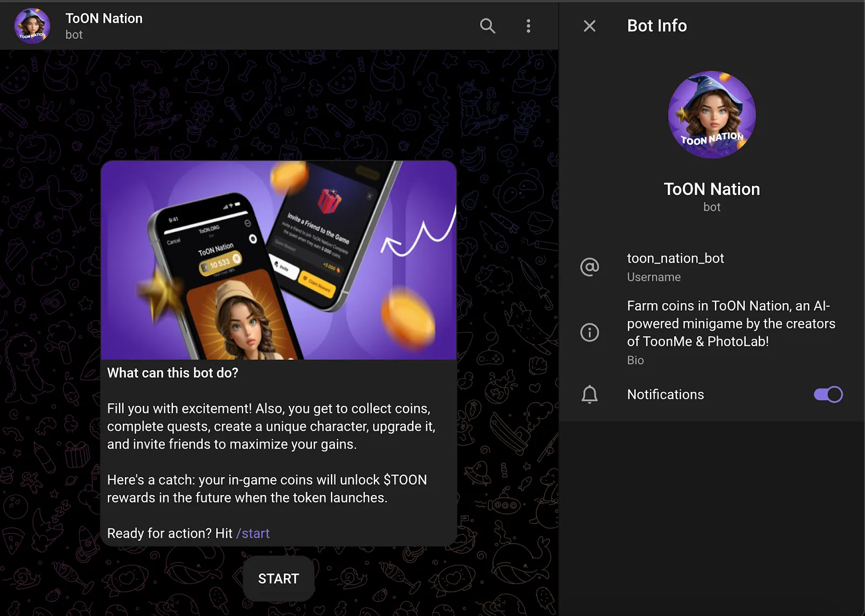Click the 'What can this bot do?' heading
This screenshot has width=865, height=616.
tap(172, 373)
